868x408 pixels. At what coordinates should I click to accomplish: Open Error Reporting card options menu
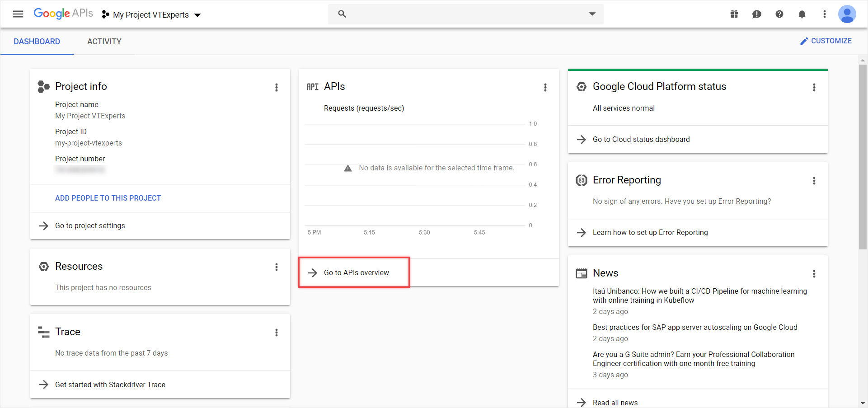(x=814, y=181)
